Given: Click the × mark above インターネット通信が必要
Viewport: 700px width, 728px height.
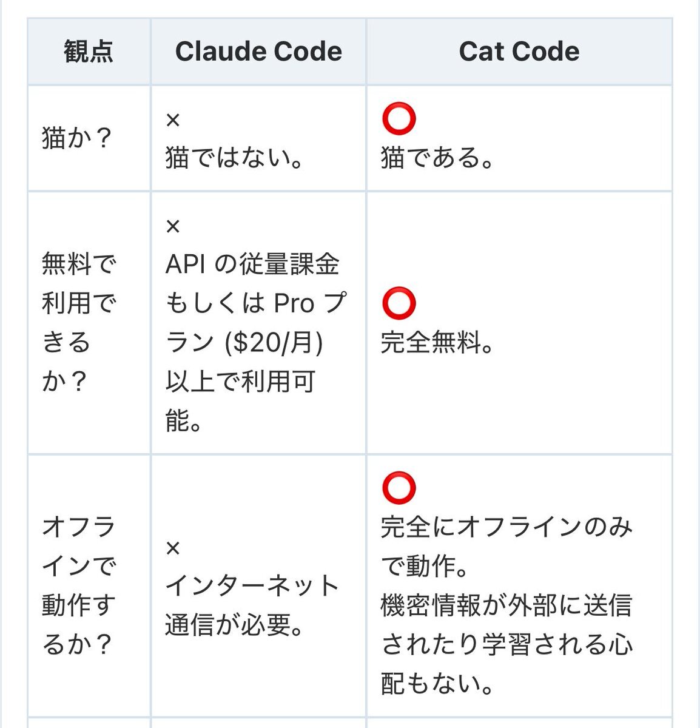Looking at the screenshot, I should 173,548.
